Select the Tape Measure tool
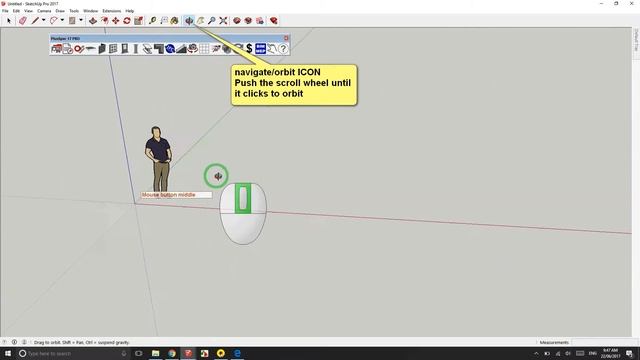 (x=152, y=20)
